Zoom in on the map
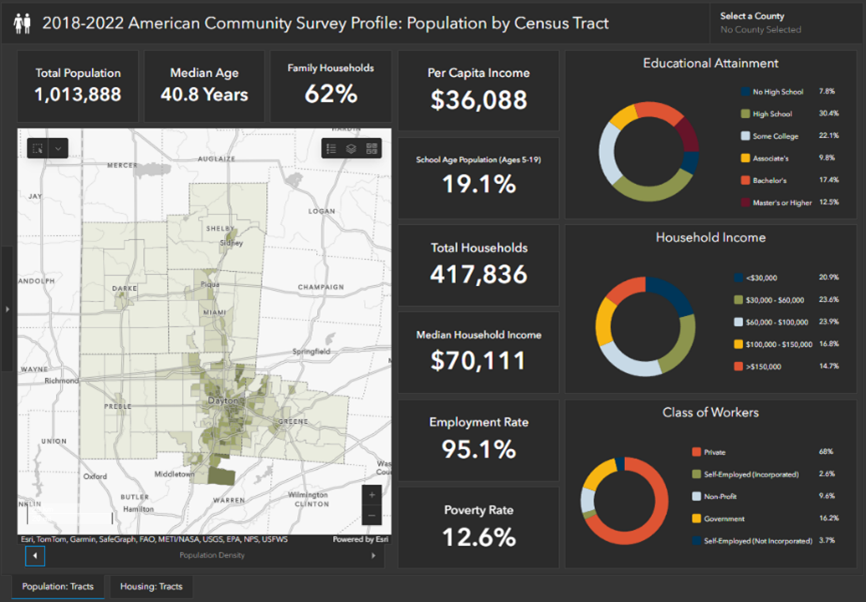 (x=372, y=495)
